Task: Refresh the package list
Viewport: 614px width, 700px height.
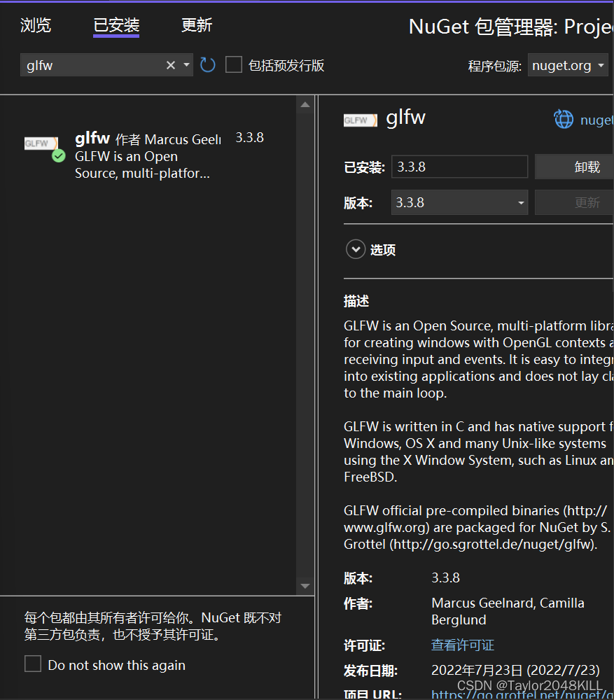Action: pos(208,65)
